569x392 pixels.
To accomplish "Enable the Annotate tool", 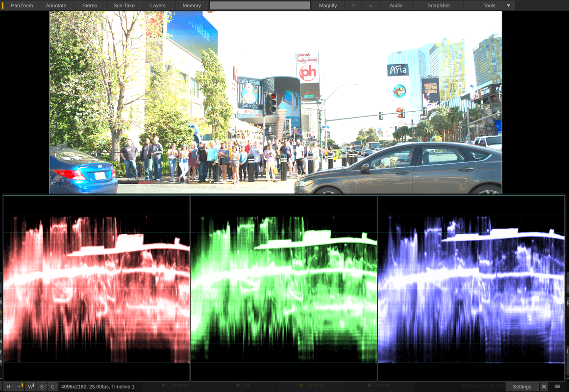I will (56, 5).
